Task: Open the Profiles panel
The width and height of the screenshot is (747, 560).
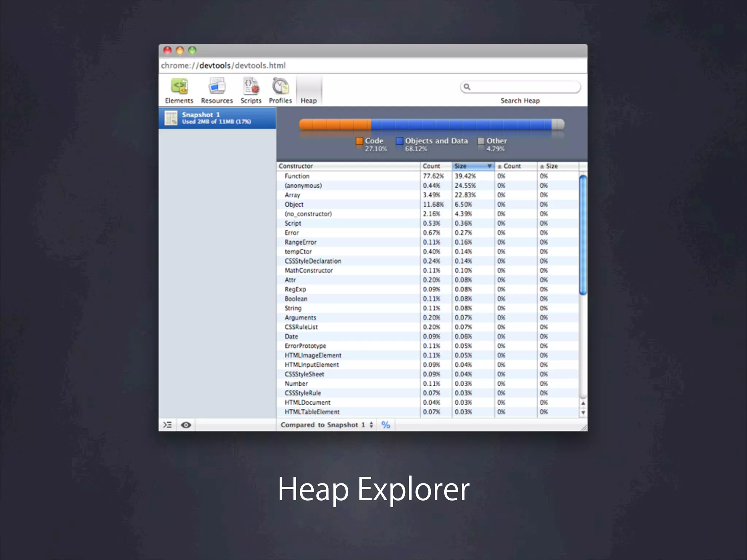Action: 280,91
